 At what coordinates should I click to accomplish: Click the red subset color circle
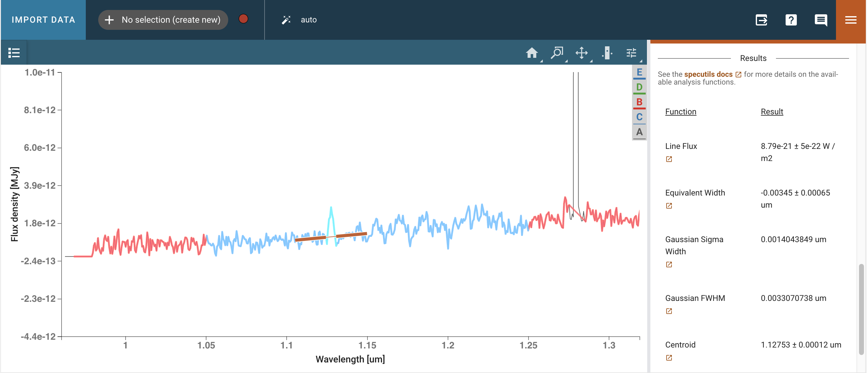coord(243,19)
